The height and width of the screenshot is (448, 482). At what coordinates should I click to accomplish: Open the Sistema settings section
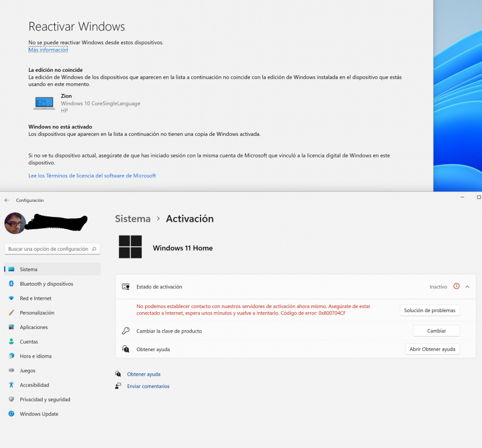click(x=52, y=269)
